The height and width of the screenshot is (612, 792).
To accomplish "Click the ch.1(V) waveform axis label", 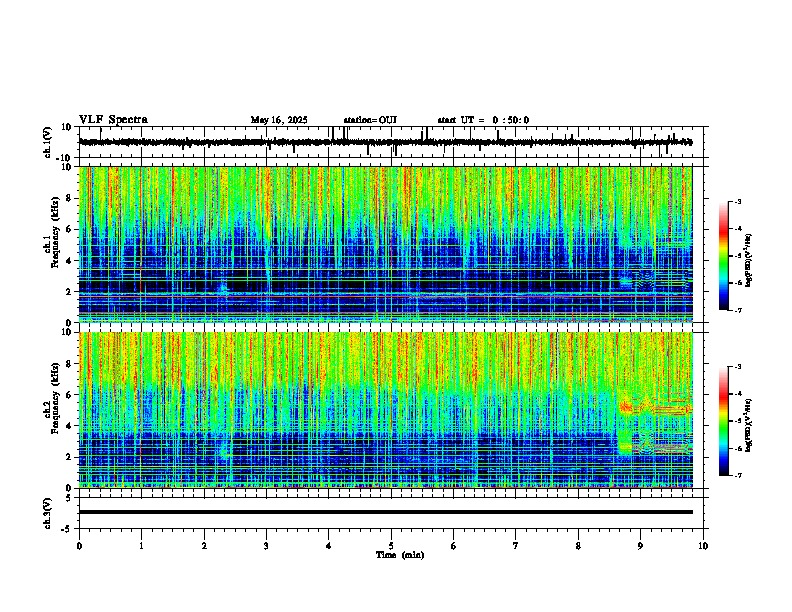I will (48, 142).
